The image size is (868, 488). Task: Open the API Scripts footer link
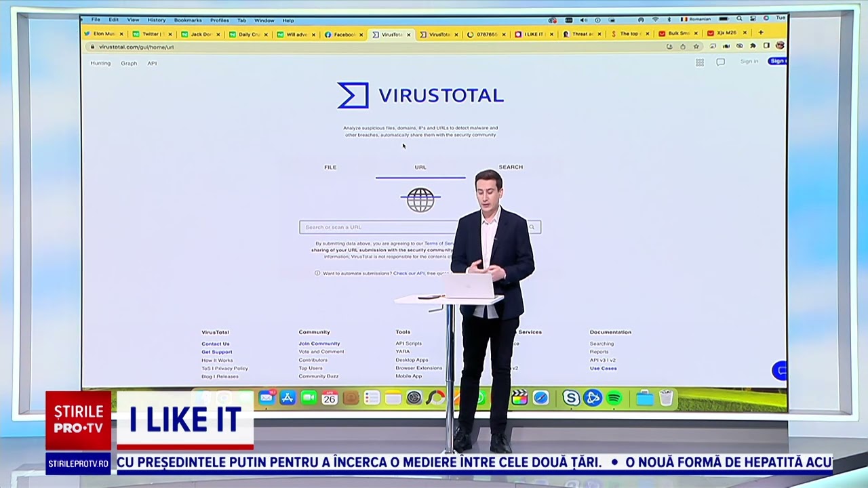pyautogui.click(x=409, y=344)
